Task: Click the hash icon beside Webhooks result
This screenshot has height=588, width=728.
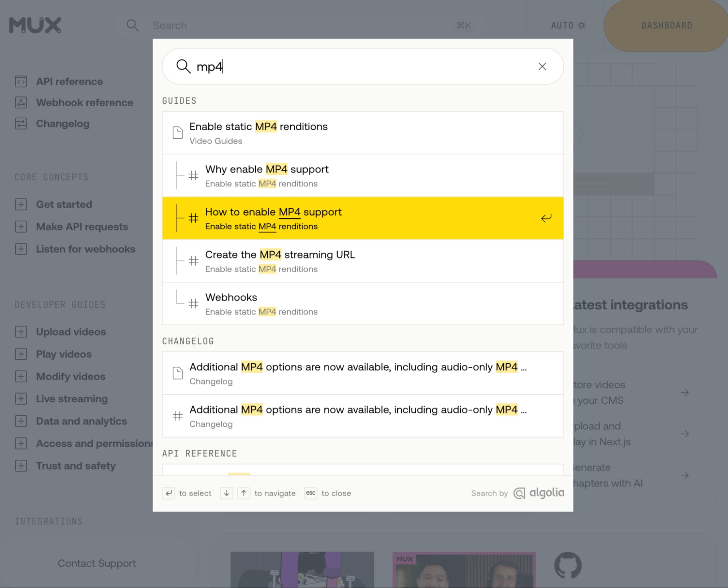Action: [193, 304]
